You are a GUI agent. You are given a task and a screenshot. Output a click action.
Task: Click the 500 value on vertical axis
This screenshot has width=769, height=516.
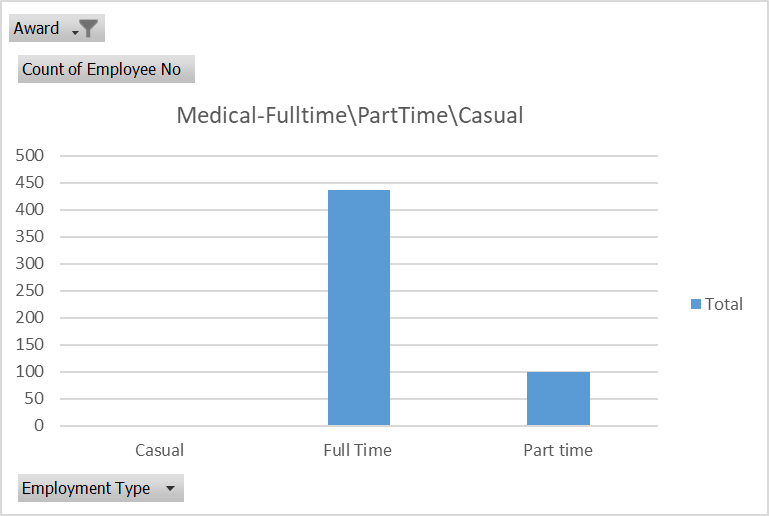(31, 156)
